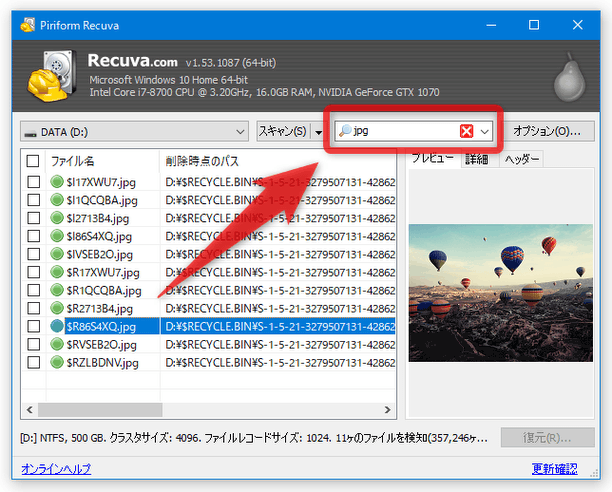
Task: Click the Recuva hard hat logo
Action: pyautogui.click(x=52, y=76)
